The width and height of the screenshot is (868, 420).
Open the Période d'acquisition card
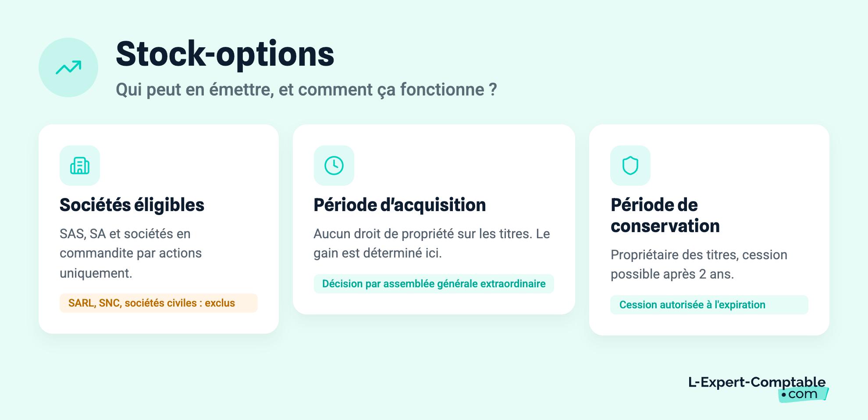[434, 219]
